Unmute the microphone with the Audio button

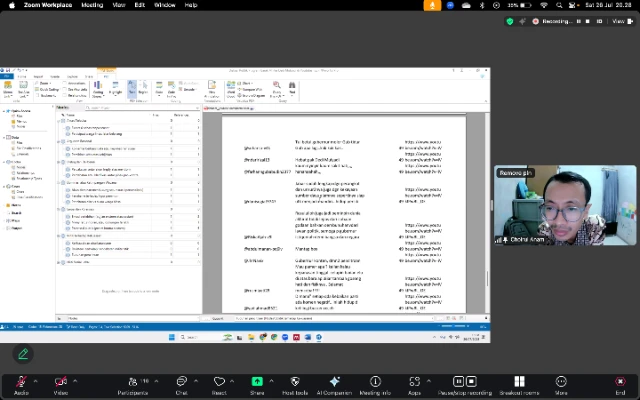[21, 385]
